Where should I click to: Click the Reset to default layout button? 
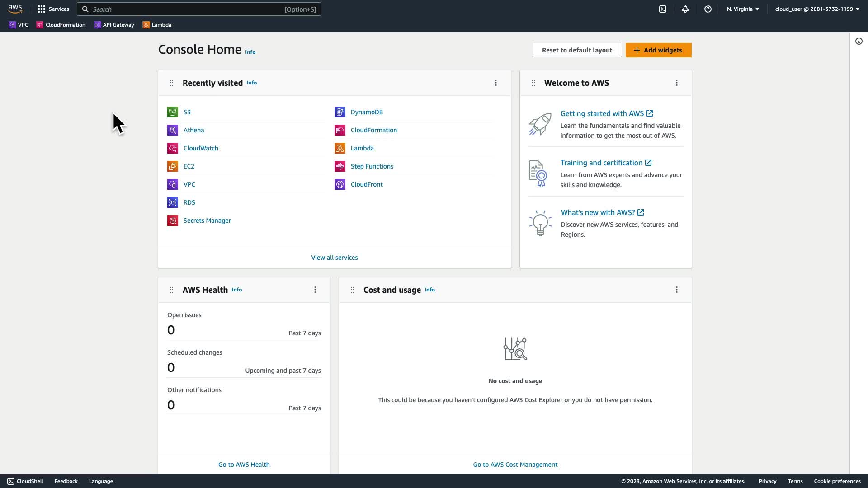coord(577,50)
